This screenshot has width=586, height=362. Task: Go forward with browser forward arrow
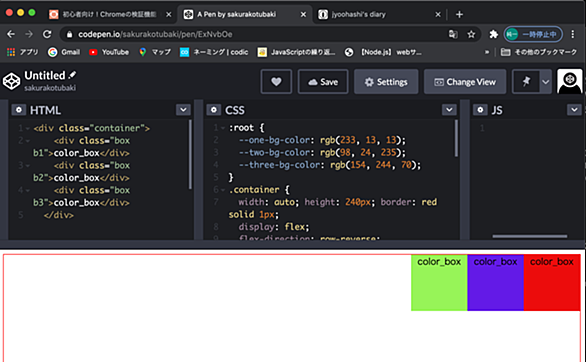coord(29,34)
